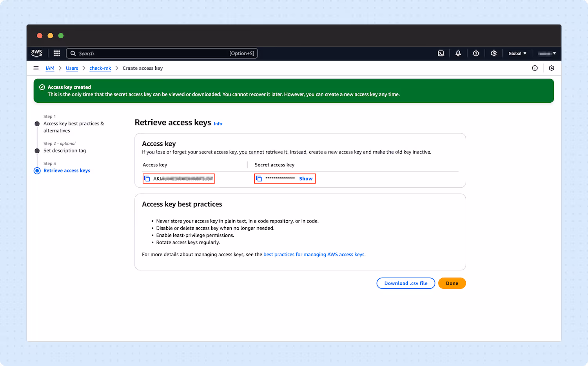Open the account name dropdown
Screen dimensions: 588x366
[547, 53]
